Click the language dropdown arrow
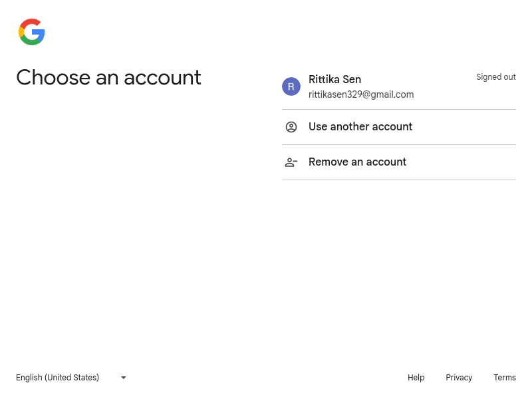532x399 pixels. tap(124, 378)
